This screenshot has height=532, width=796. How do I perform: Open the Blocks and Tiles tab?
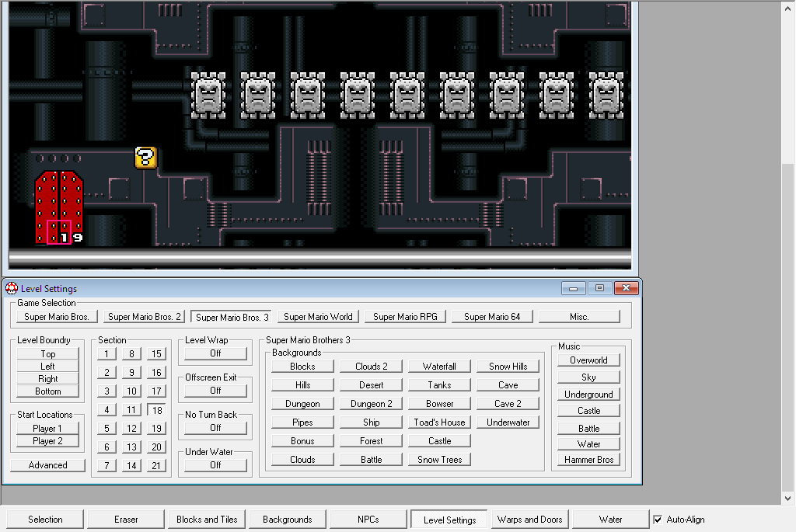coord(207,520)
